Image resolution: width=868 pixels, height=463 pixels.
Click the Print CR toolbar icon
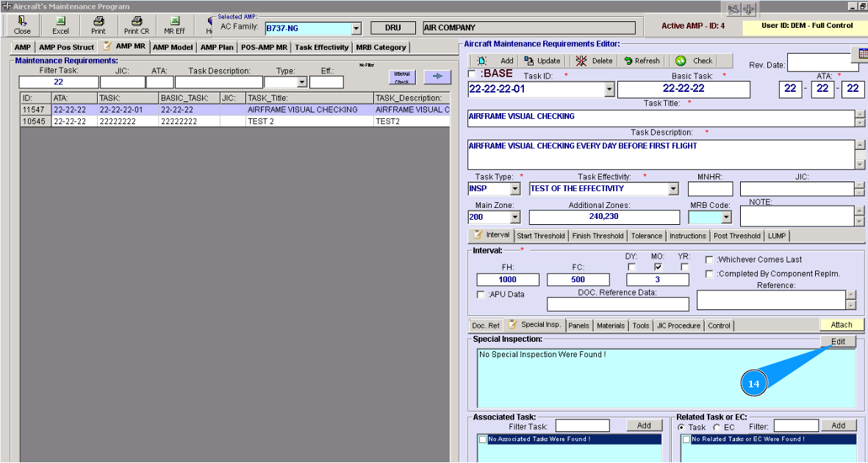click(x=136, y=21)
